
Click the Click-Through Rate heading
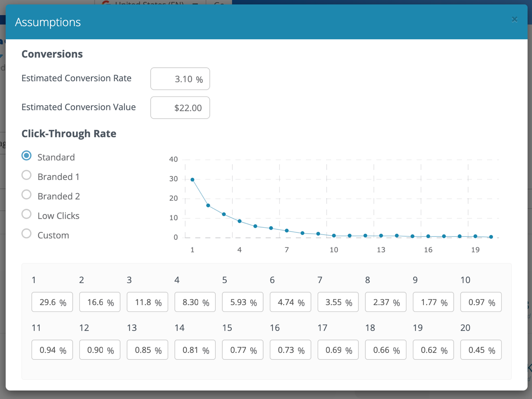point(69,133)
